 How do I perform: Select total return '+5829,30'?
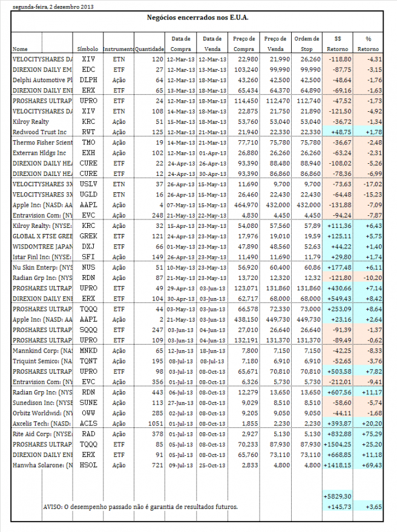point(338,496)
